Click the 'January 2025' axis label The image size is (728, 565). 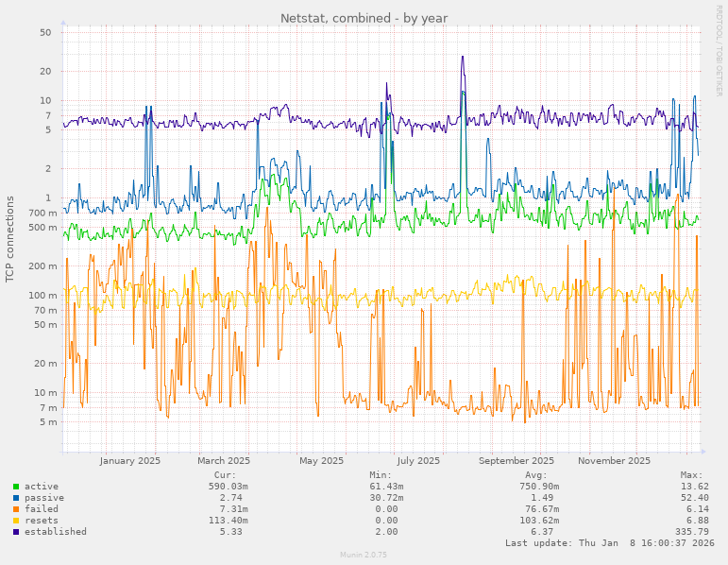[129, 461]
